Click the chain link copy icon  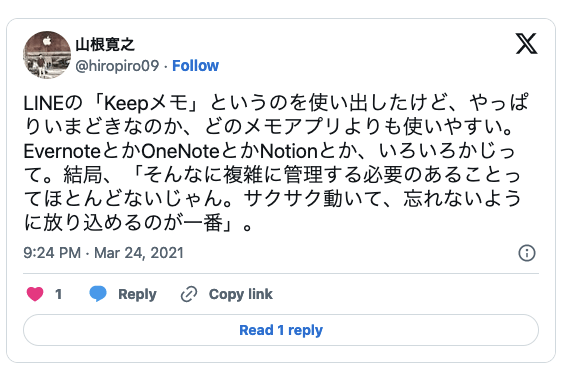point(189,294)
